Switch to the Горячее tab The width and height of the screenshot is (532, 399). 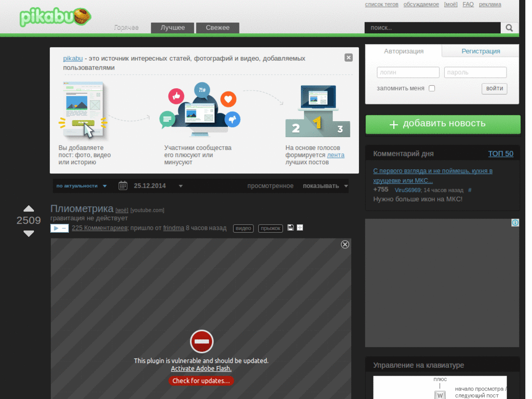point(126,28)
